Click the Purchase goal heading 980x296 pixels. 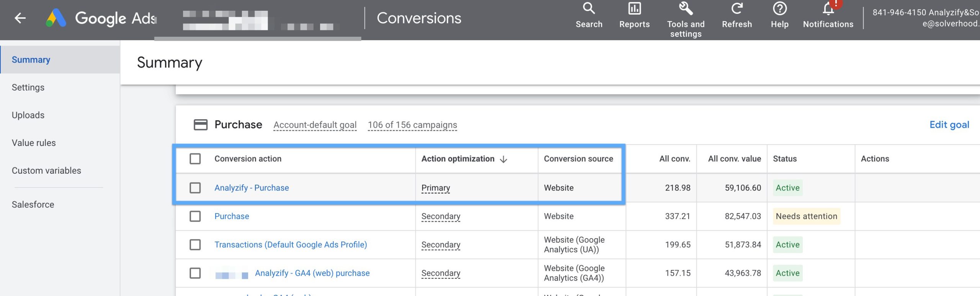(x=238, y=125)
